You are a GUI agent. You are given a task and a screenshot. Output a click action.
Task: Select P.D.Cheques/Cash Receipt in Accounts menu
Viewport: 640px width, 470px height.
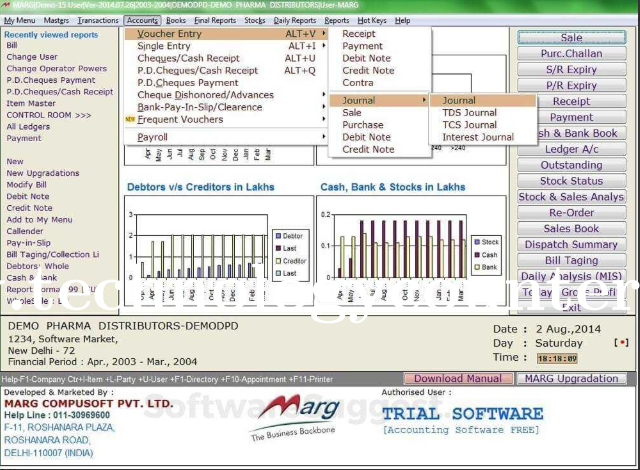[x=226, y=71]
